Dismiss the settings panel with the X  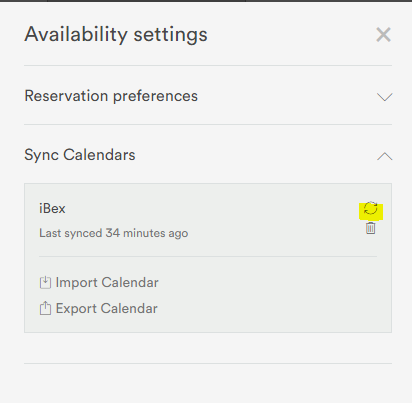click(383, 35)
